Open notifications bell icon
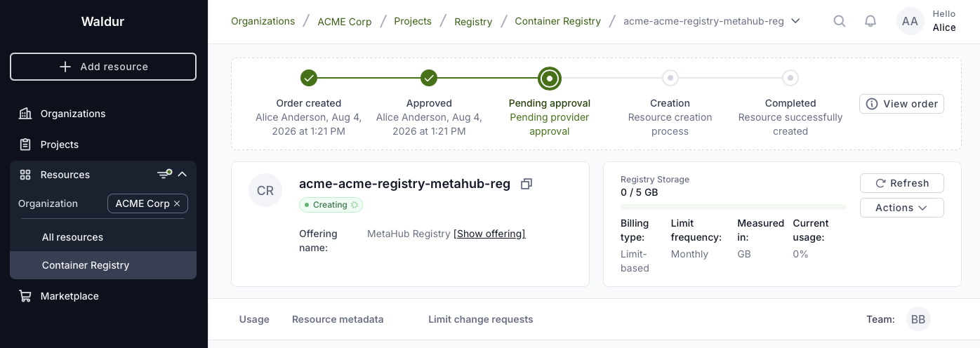980x348 pixels. (870, 21)
